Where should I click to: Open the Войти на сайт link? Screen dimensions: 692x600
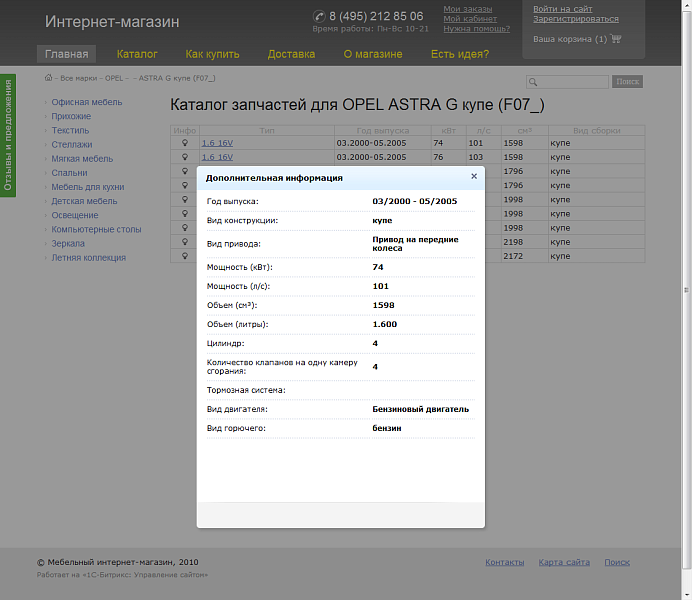point(562,9)
